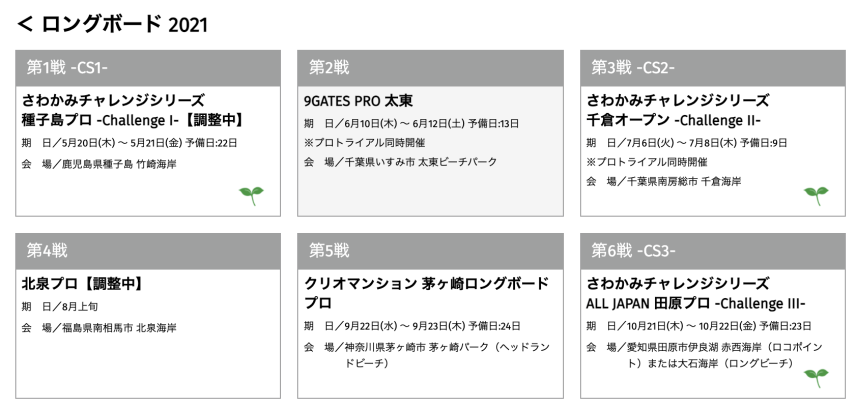Select the 第3戦 -CS2- card header

pos(713,68)
